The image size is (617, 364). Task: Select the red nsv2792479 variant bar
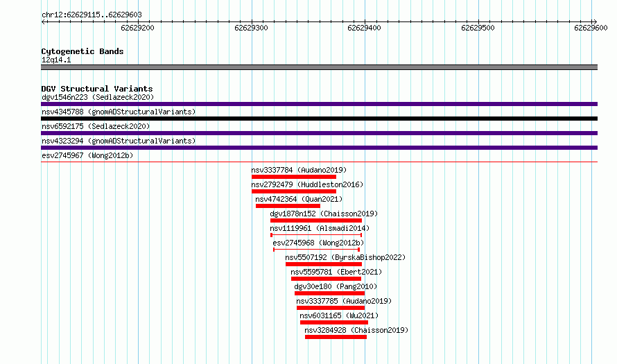click(x=294, y=191)
